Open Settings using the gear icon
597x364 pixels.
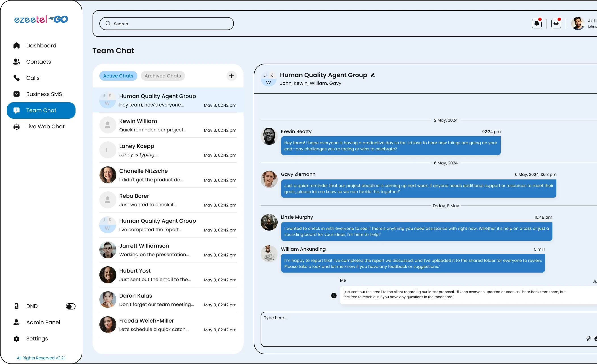pyautogui.click(x=16, y=338)
